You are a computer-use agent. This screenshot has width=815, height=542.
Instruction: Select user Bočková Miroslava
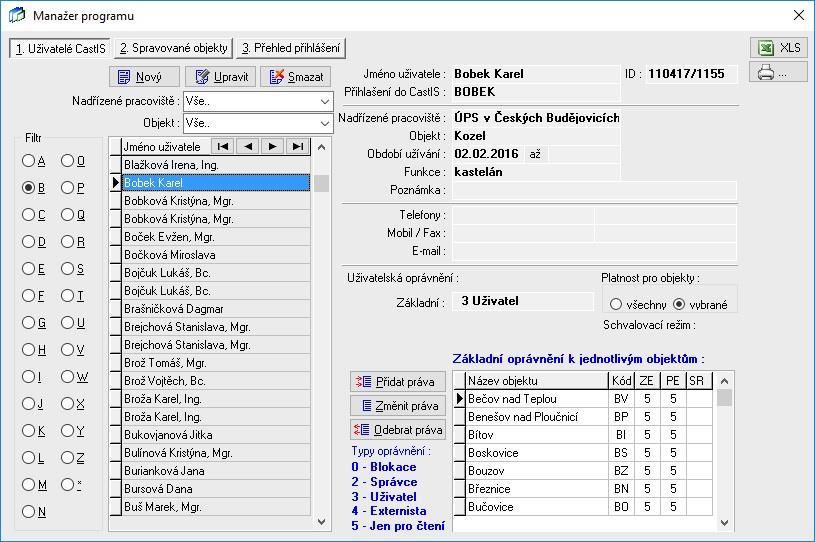click(x=216, y=255)
